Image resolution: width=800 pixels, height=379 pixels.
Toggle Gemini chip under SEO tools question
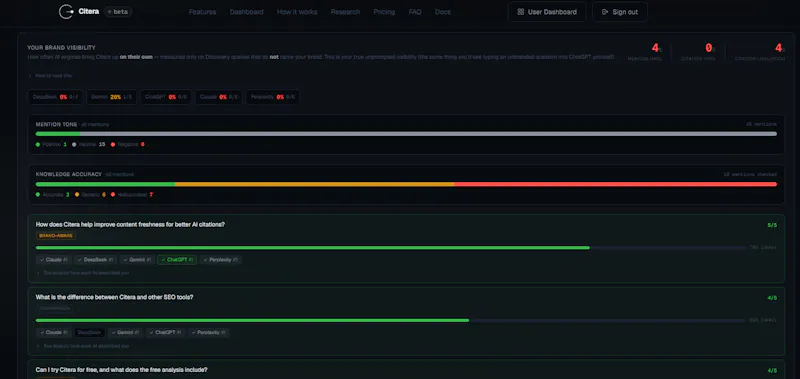pos(125,333)
